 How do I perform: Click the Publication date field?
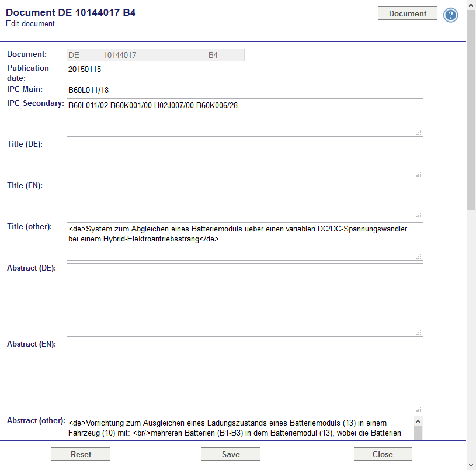pyautogui.click(x=156, y=69)
